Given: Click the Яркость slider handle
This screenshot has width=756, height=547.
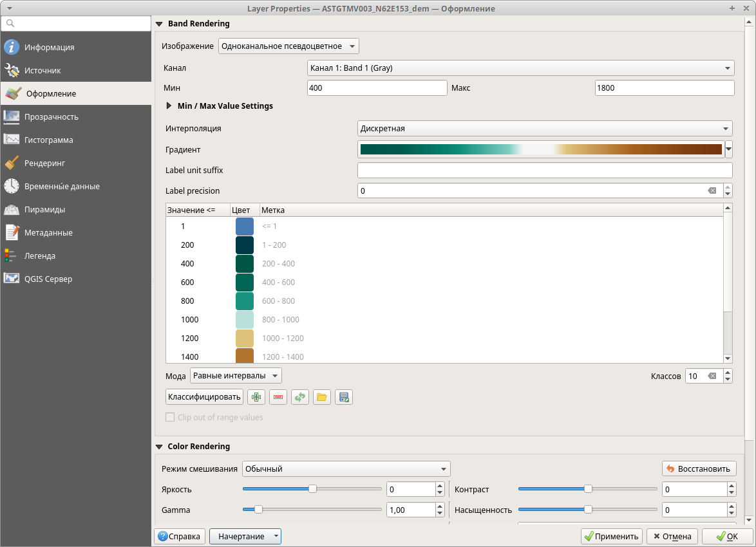Looking at the screenshot, I should (312, 489).
